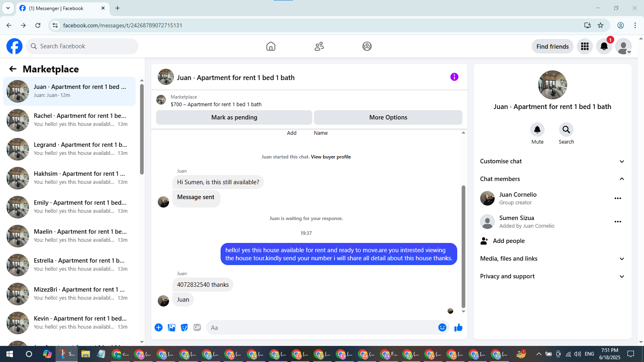Attach a photo with the image icon
644x362 pixels.
click(172, 327)
